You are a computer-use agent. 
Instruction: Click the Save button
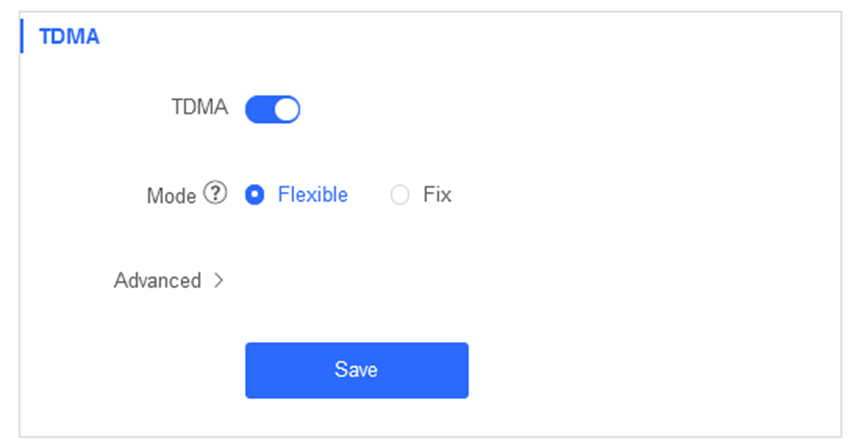357,370
